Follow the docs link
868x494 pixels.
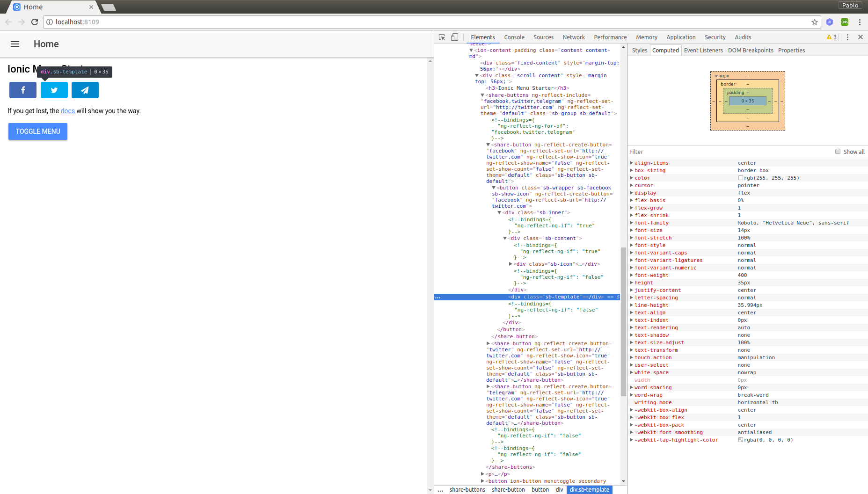point(68,111)
